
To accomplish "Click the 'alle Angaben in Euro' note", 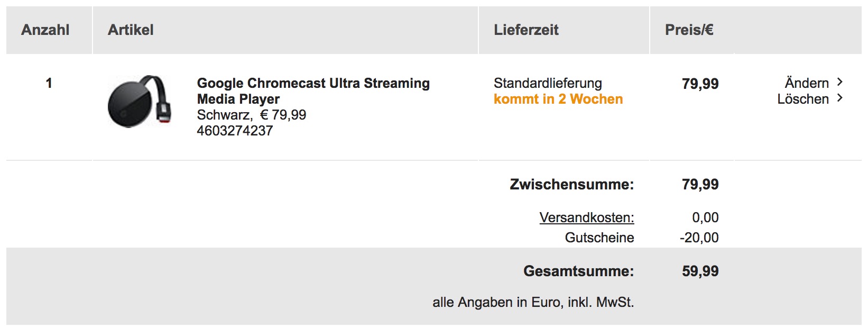I will point(533,303).
